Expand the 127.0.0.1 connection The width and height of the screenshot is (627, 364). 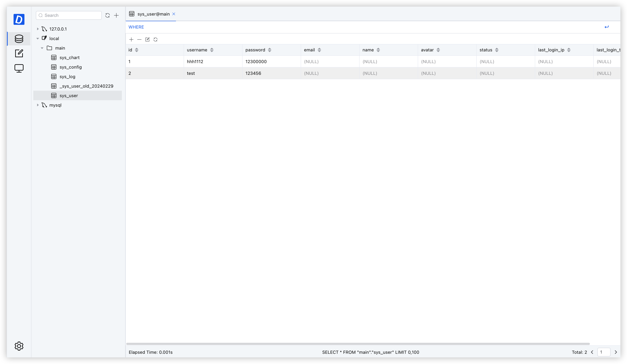point(38,29)
